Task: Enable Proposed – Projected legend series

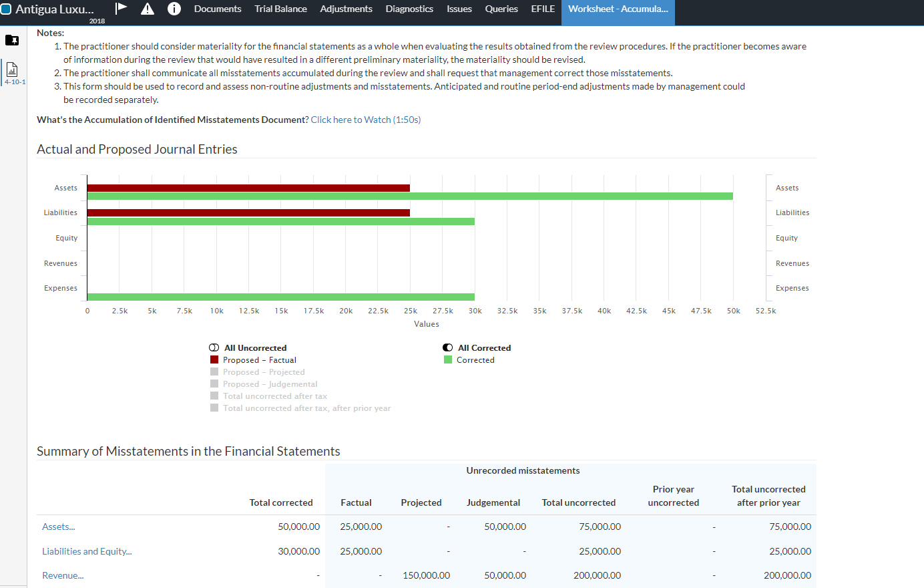Action: coord(263,372)
